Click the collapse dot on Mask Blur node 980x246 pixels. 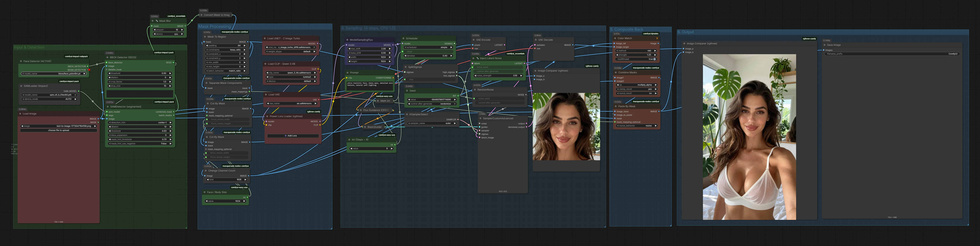click(x=152, y=21)
